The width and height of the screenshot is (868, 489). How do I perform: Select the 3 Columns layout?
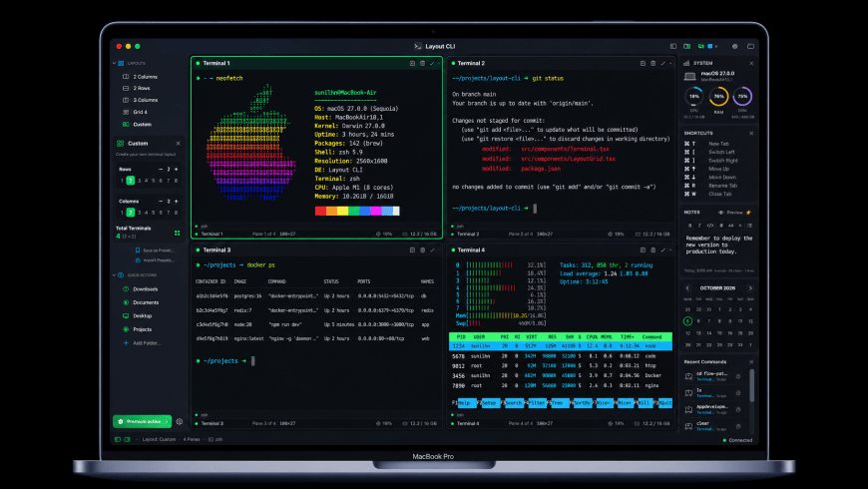141,100
